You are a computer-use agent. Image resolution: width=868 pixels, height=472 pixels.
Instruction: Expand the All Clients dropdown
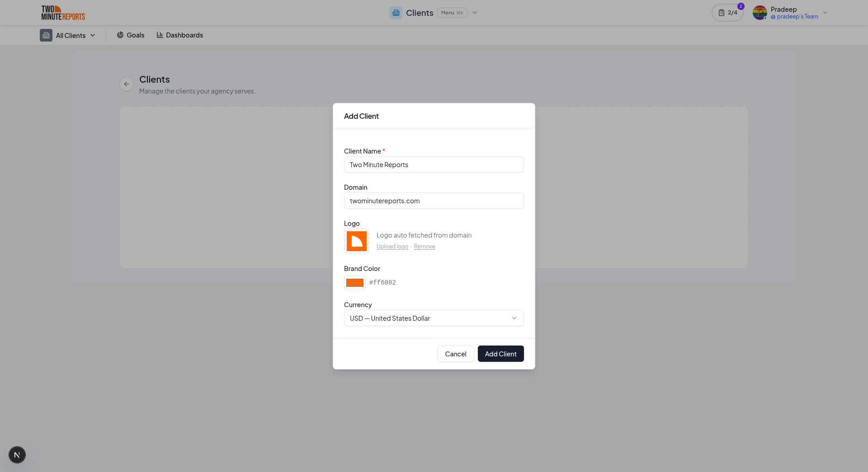(x=93, y=35)
